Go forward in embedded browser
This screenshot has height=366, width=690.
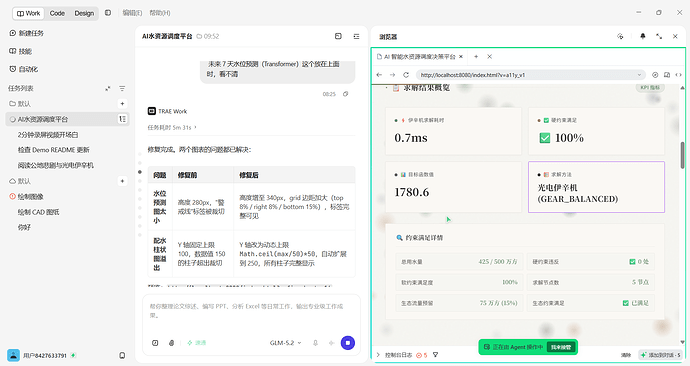393,75
